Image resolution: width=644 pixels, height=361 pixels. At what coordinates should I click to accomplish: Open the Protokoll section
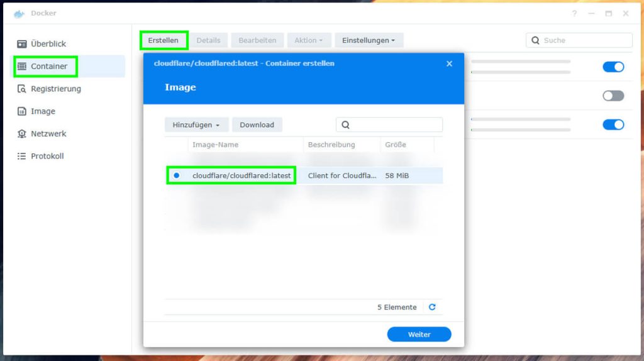67,156
